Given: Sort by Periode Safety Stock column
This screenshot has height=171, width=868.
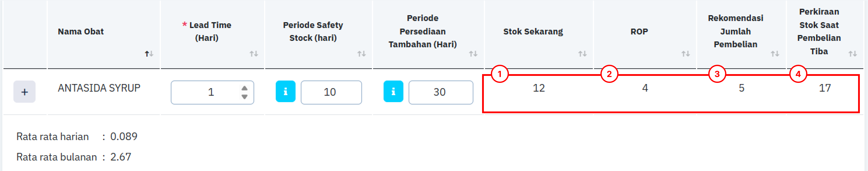Looking at the screenshot, I should pyautogui.click(x=361, y=54).
